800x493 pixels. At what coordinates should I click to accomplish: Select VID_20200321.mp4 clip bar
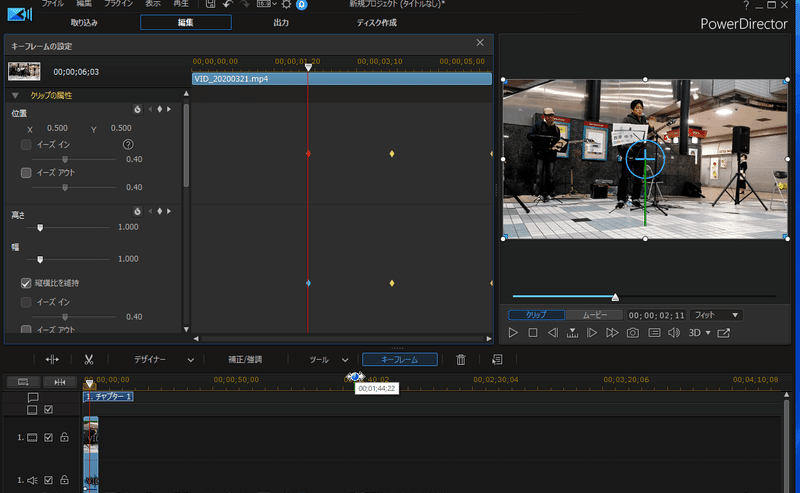pos(342,79)
